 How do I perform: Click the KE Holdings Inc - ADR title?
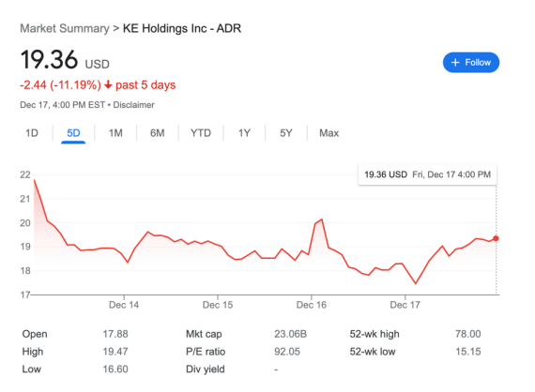pyautogui.click(x=182, y=28)
